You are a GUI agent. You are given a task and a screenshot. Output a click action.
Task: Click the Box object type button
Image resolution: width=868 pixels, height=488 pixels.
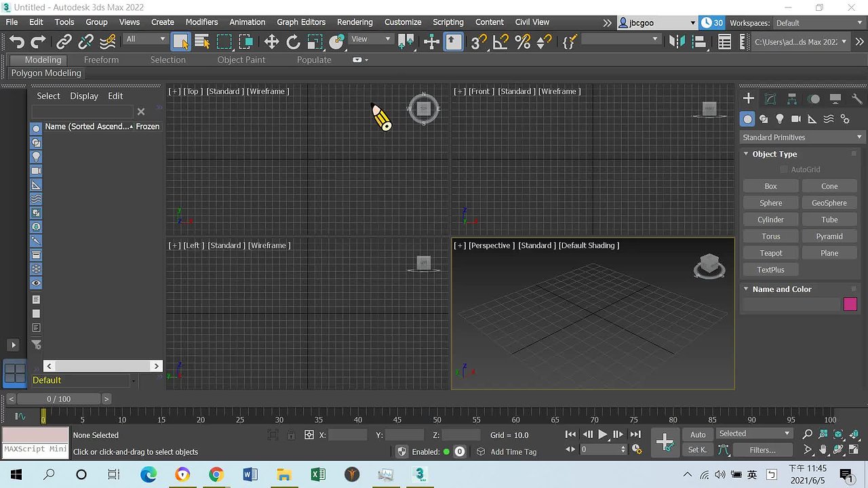[770, 186]
